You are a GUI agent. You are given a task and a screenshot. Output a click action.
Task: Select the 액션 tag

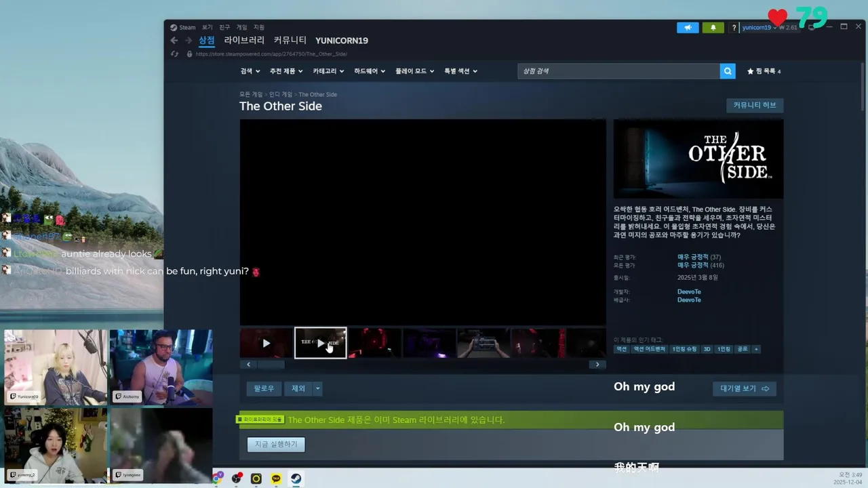tap(621, 349)
